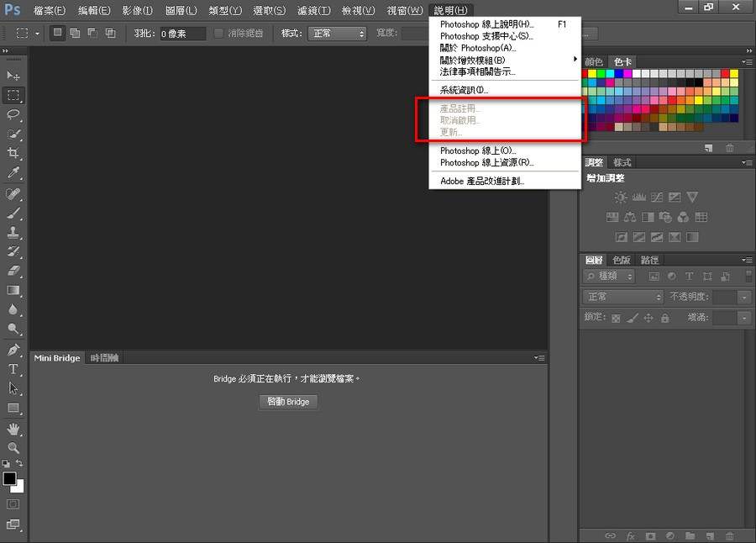Change the screen mode
The image size is (756, 543).
pyautogui.click(x=13, y=525)
